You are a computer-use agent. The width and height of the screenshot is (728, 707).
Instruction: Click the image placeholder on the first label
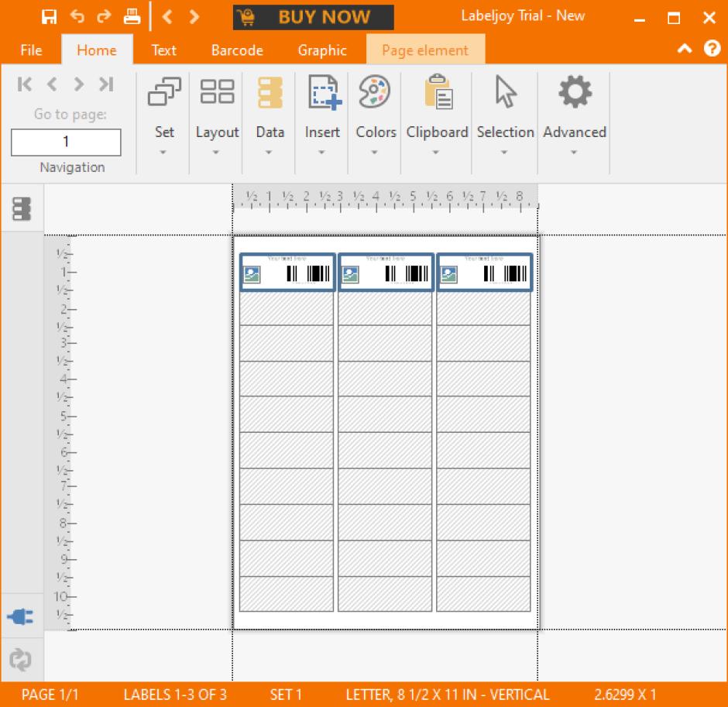[x=252, y=275]
